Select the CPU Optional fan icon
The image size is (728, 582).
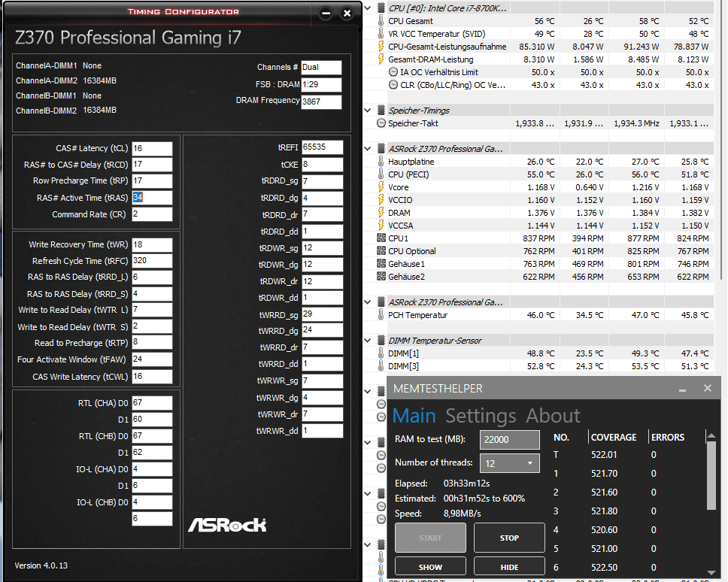pyautogui.click(x=381, y=251)
